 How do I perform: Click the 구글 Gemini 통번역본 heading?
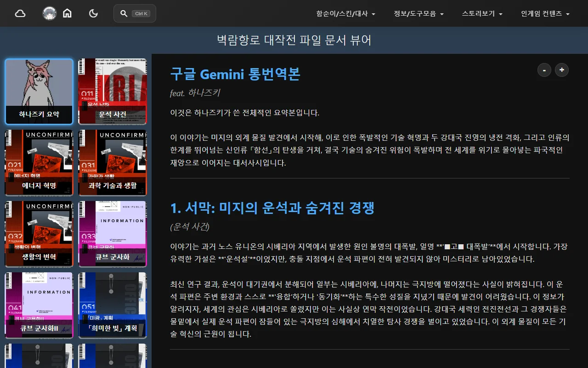pyautogui.click(x=235, y=74)
